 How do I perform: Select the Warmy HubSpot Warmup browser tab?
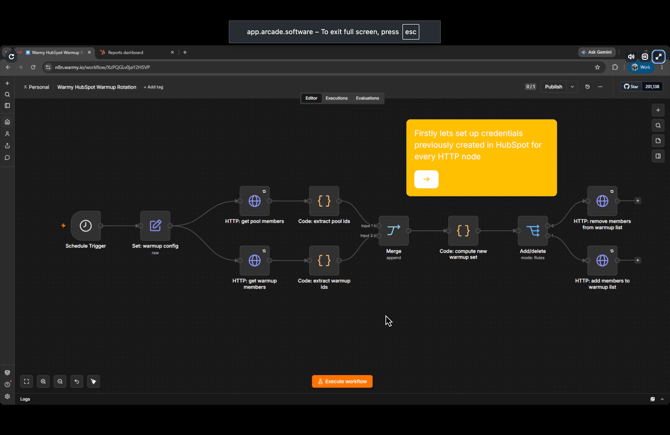coord(55,53)
